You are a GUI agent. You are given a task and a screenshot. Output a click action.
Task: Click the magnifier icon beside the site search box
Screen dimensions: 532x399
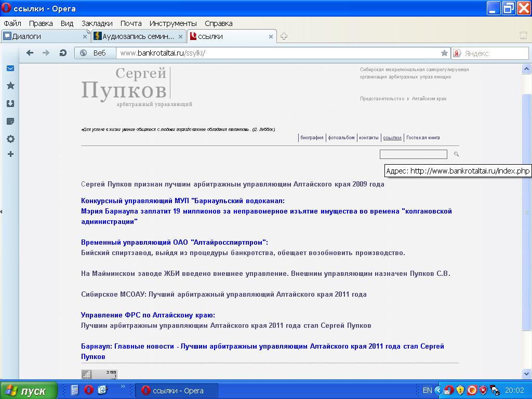456,154
